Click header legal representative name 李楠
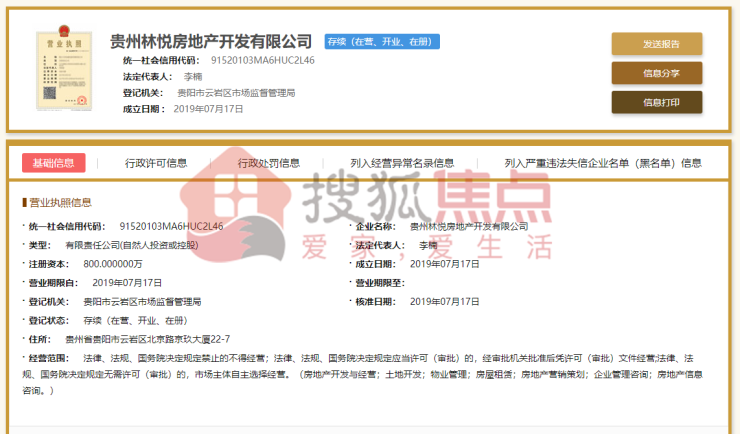 pos(193,76)
